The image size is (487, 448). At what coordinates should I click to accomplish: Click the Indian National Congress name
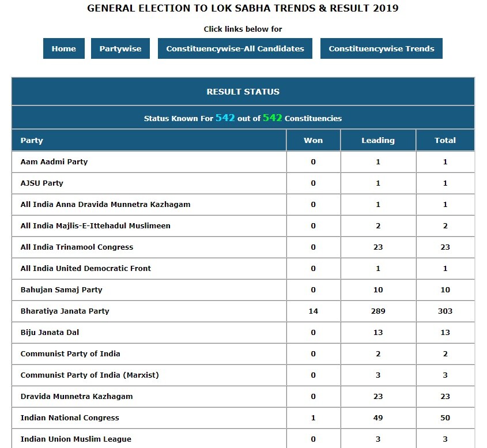click(x=70, y=418)
